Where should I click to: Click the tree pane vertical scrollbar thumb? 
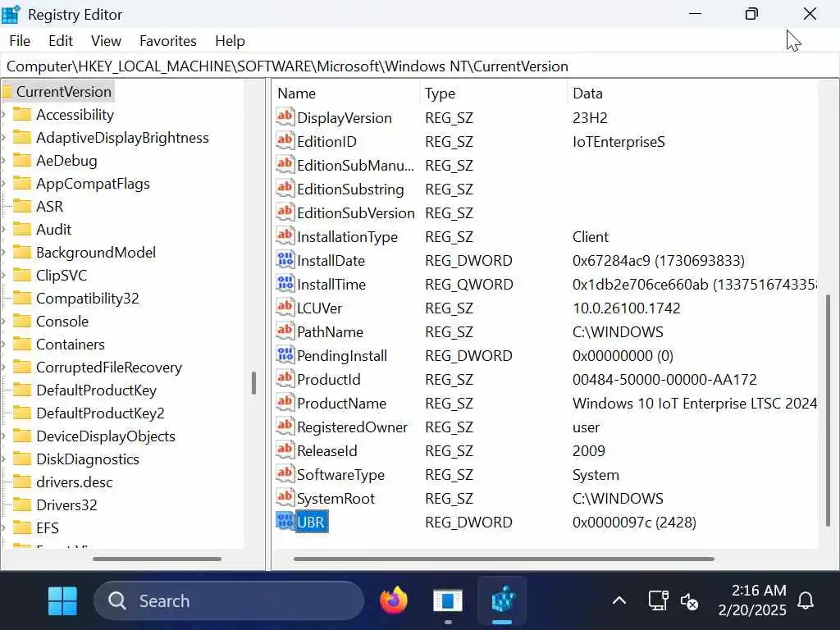coord(253,382)
